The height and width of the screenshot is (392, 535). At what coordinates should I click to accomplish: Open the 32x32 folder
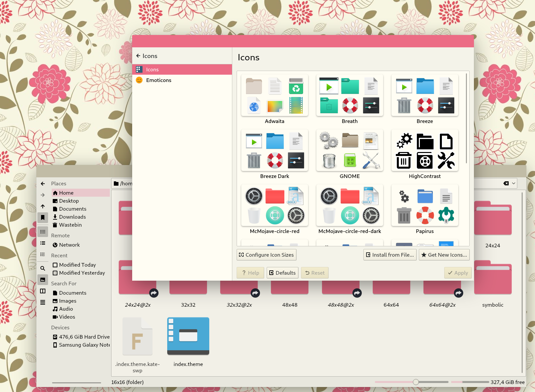point(188,295)
